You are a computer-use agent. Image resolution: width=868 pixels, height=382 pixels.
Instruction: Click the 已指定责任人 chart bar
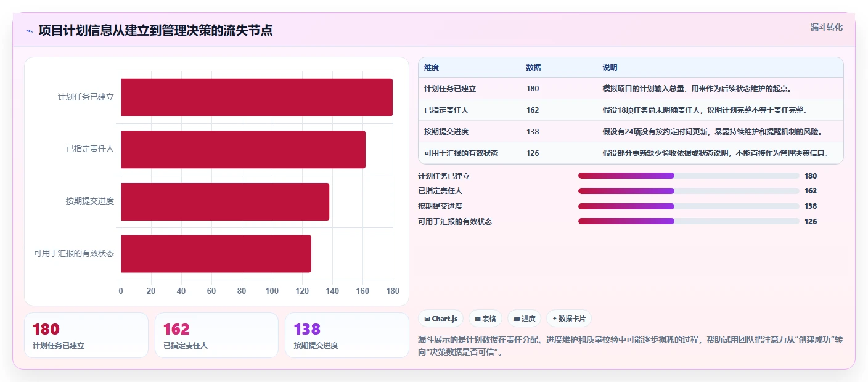pyautogui.click(x=243, y=149)
